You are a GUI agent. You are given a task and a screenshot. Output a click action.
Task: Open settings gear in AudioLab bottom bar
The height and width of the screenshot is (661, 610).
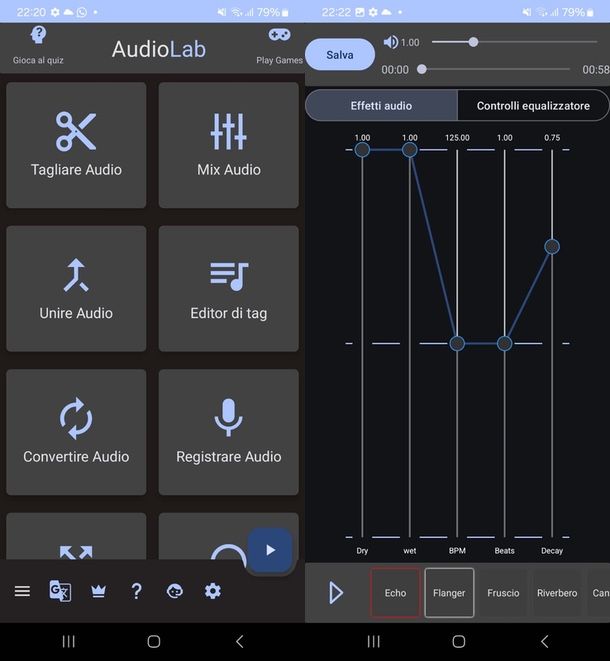[212, 591]
